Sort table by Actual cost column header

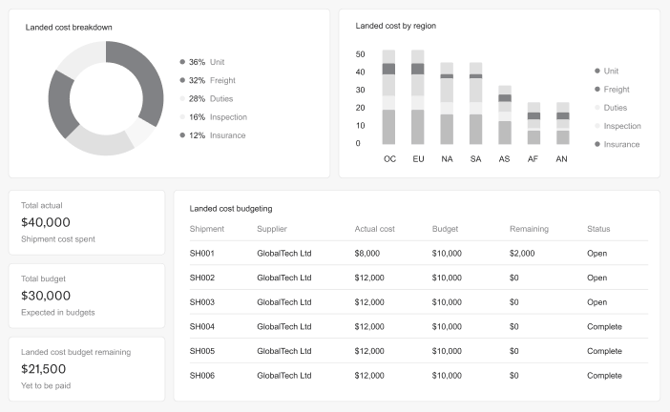tap(375, 229)
